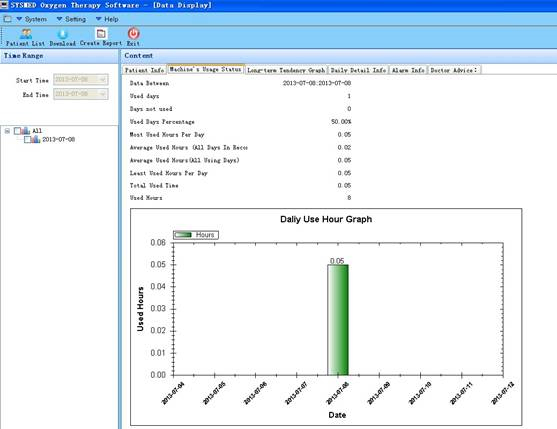
Task: Switch to Long-term Tendency Graph tab
Action: (x=286, y=70)
